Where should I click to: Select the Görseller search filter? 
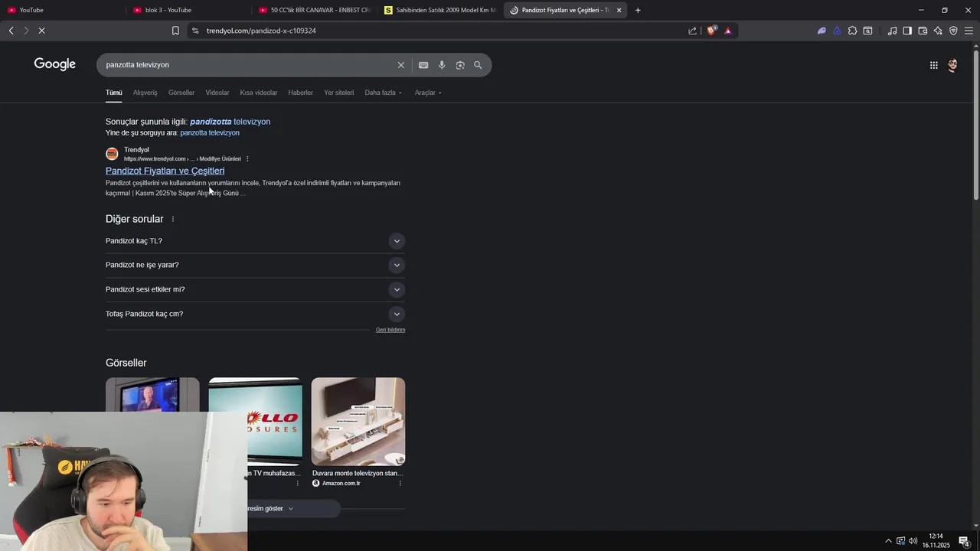(181, 93)
